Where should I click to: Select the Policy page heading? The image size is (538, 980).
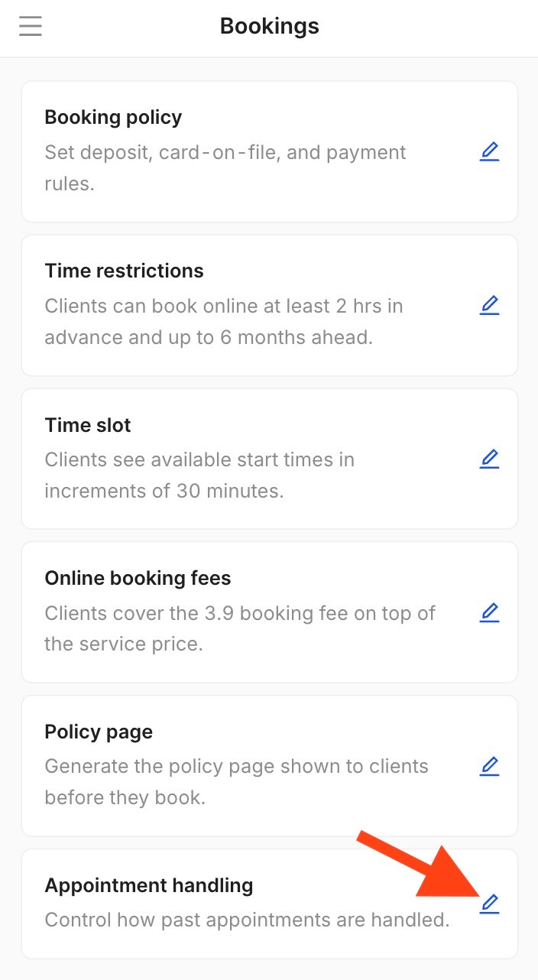[x=99, y=732]
